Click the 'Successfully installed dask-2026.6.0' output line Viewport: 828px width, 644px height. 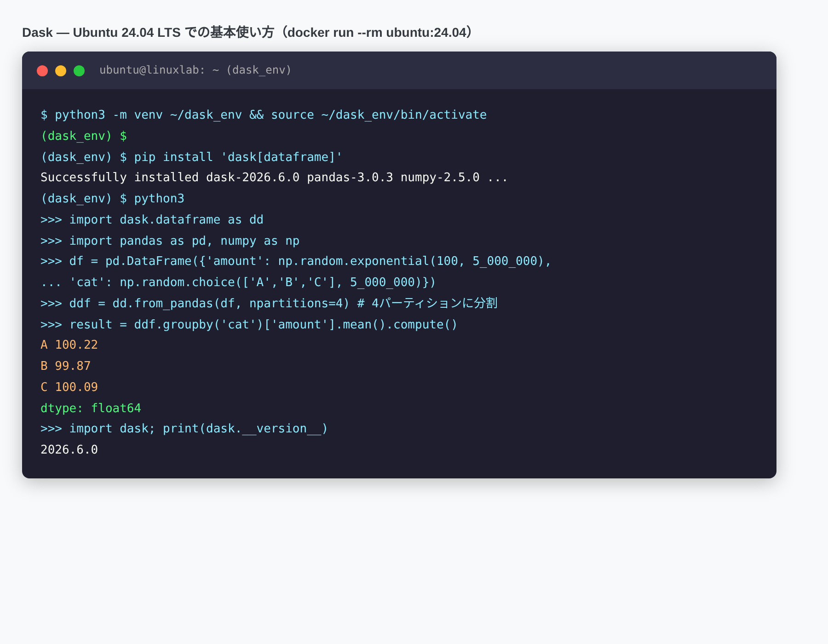click(274, 177)
